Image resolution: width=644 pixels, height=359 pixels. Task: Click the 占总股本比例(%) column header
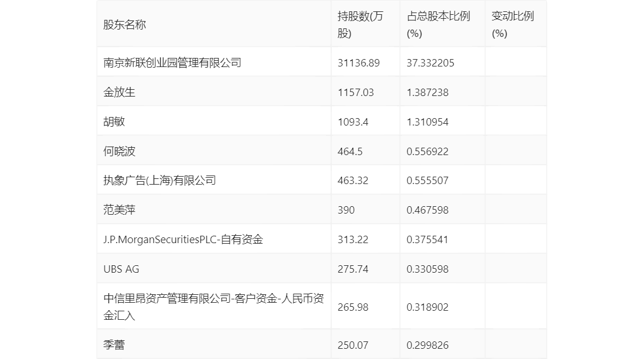pyautogui.click(x=438, y=24)
